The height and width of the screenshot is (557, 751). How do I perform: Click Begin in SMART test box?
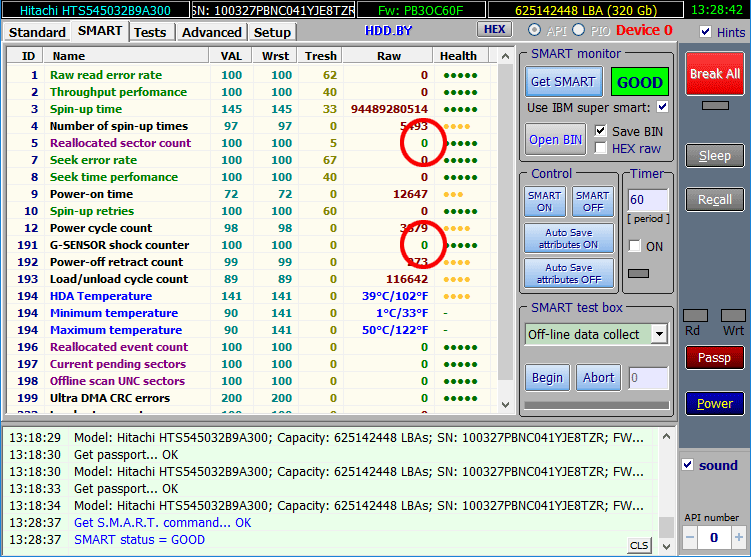[547, 378]
